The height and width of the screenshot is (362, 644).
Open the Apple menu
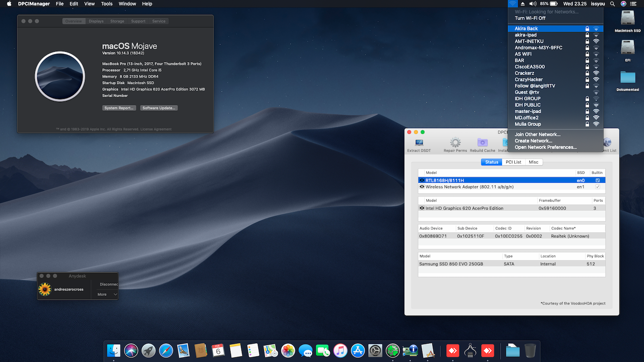pyautogui.click(x=9, y=4)
